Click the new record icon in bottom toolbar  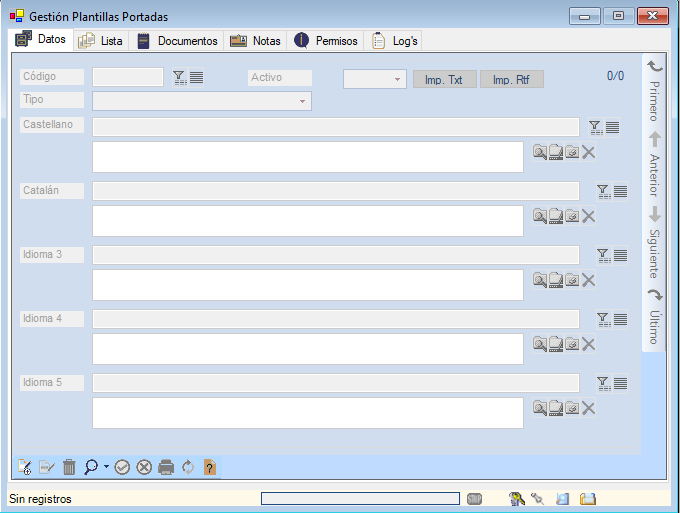tap(26, 467)
